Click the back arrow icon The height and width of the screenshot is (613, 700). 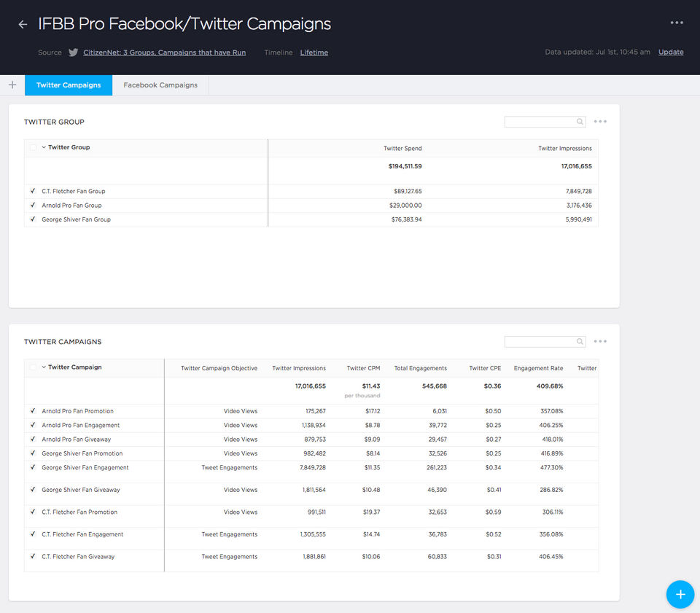coord(23,24)
